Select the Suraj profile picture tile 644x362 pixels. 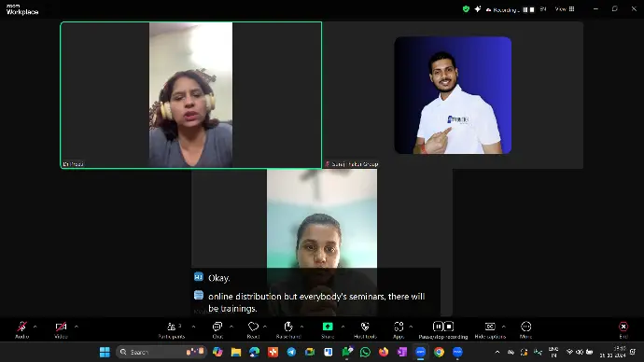[453, 95]
